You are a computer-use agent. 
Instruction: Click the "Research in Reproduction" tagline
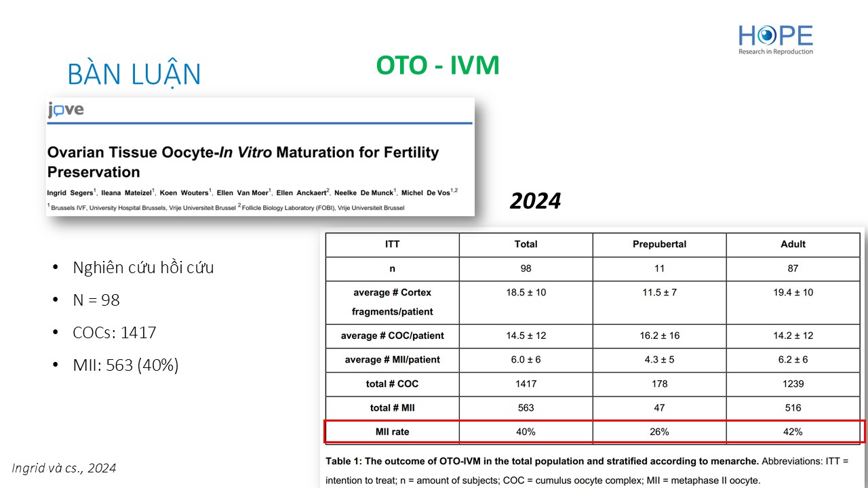(775, 52)
